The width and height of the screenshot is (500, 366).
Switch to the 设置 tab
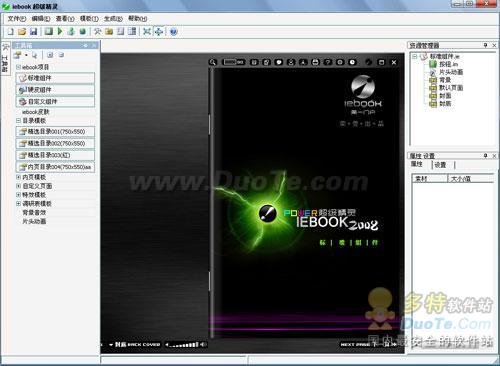[440, 165]
